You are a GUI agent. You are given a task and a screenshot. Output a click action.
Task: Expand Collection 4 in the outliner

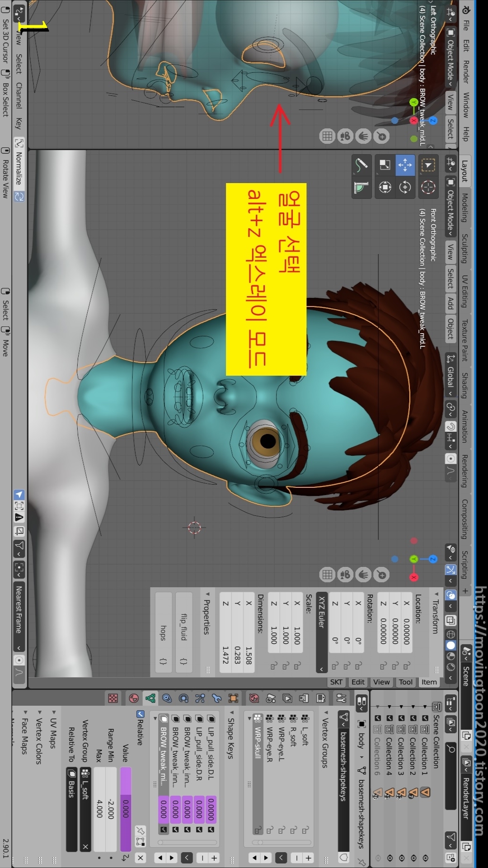tap(389, 706)
